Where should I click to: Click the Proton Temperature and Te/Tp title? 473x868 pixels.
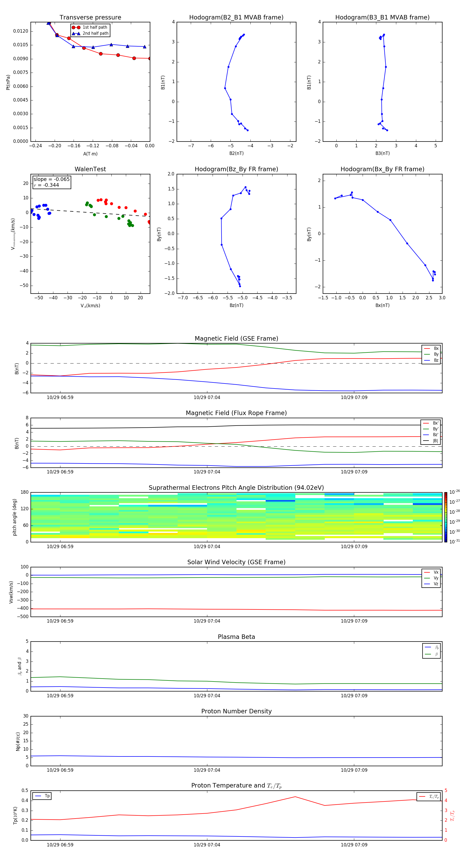(236, 786)
